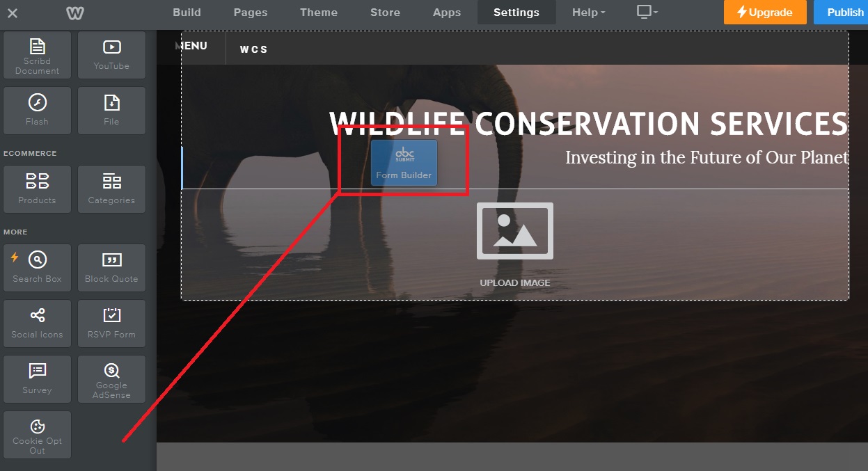Open the Theme tab

click(x=319, y=13)
